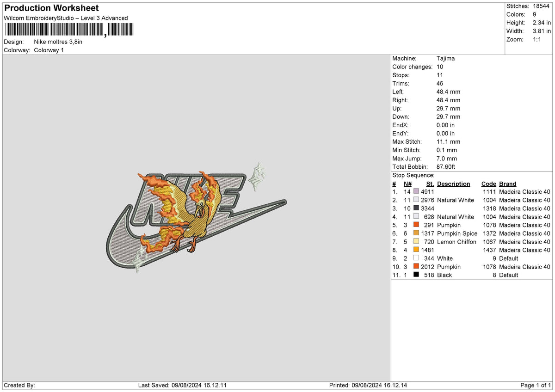The height and width of the screenshot is (392, 555).
Task: Select the Width value '3.81 in'
Action: point(542,31)
